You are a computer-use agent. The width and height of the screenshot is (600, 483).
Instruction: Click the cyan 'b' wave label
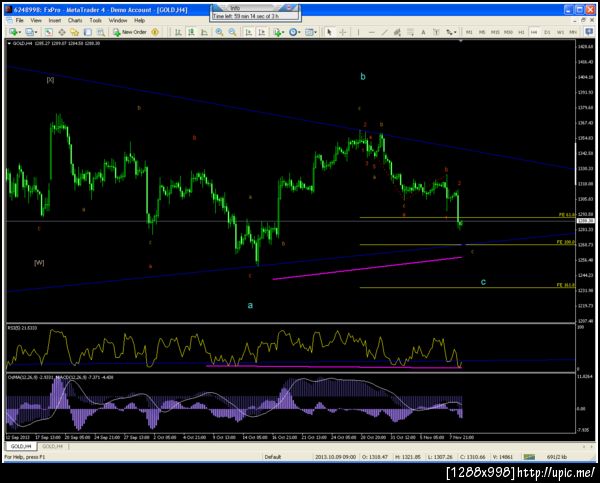tap(363, 77)
